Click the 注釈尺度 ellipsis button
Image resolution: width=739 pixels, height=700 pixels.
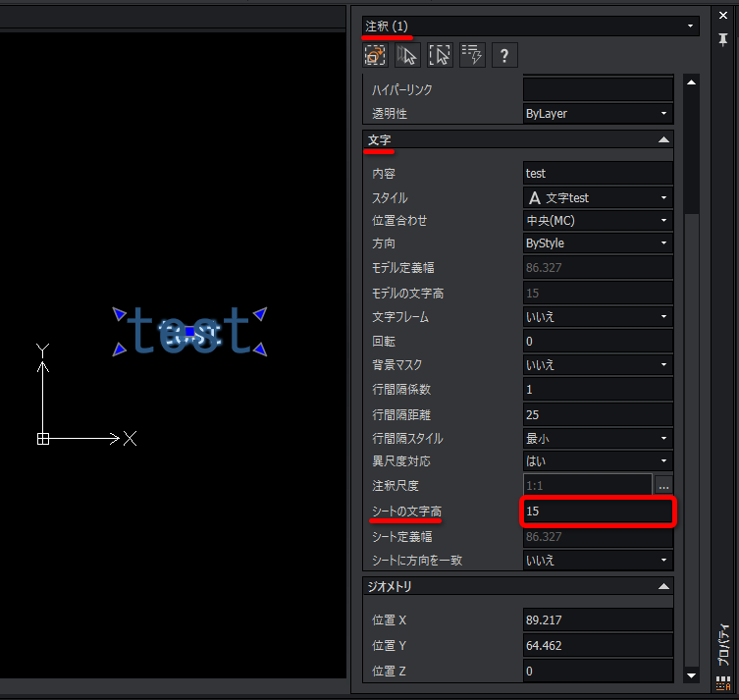pyautogui.click(x=663, y=486)
